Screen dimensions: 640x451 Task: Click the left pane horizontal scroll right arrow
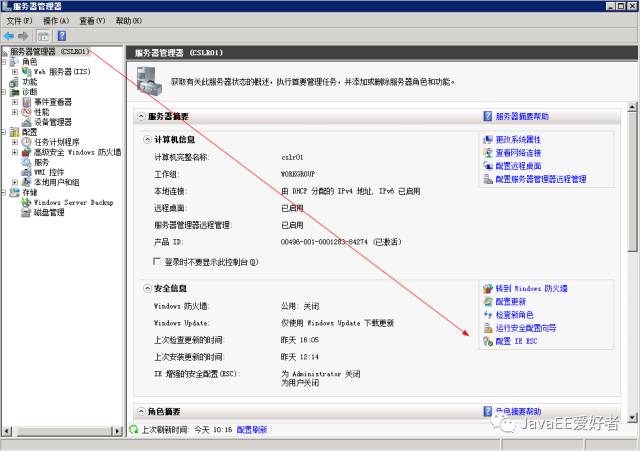117,431
